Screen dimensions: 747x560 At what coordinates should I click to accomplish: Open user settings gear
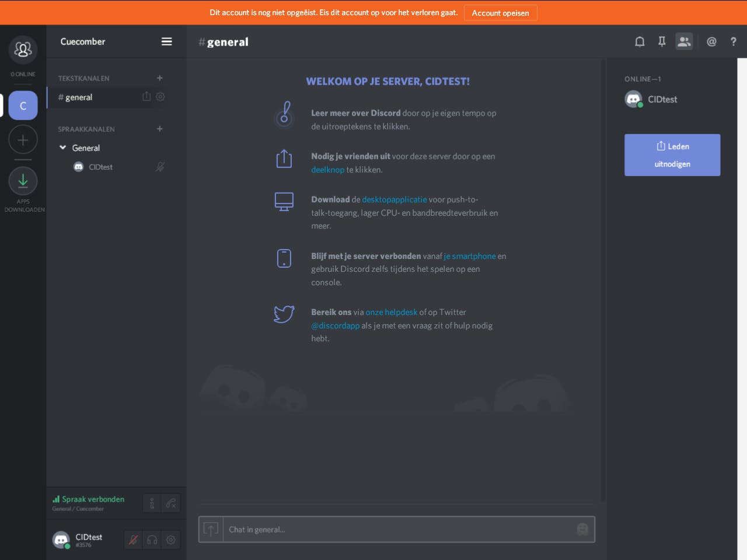171,540
